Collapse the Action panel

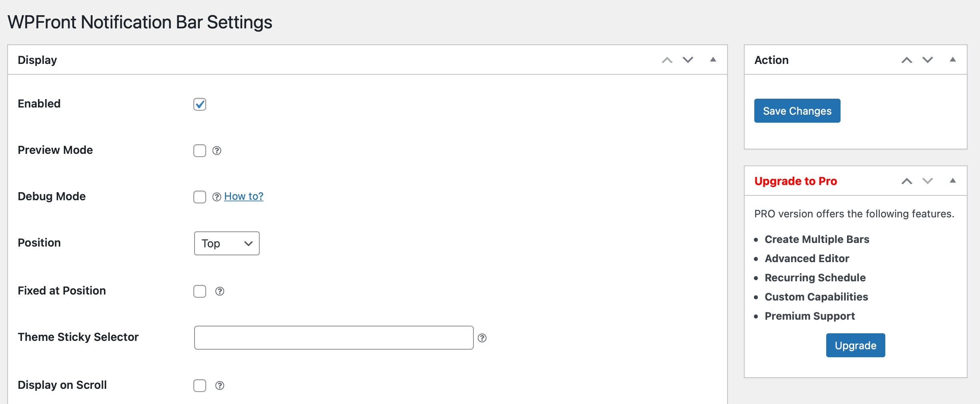click(954, 60)
